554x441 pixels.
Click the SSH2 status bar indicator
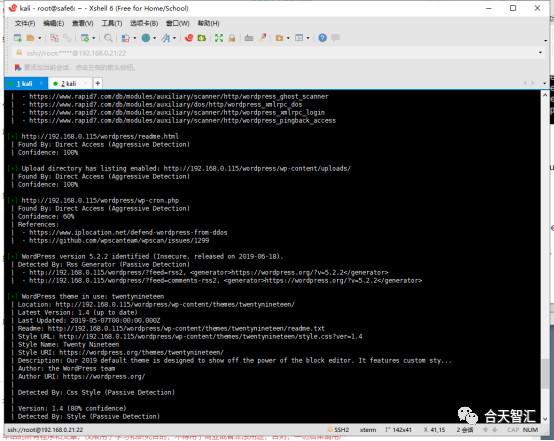[338, 430]
